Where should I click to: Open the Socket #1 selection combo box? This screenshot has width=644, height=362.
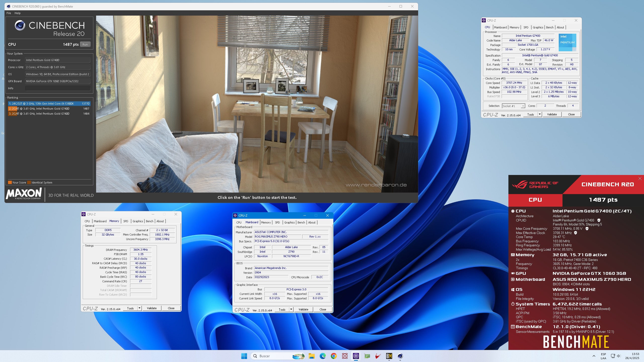[513, 106]
